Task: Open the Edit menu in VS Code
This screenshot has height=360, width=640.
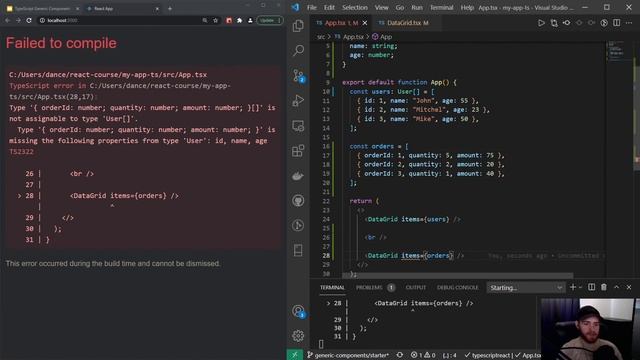Action: [x=329, y=7]
